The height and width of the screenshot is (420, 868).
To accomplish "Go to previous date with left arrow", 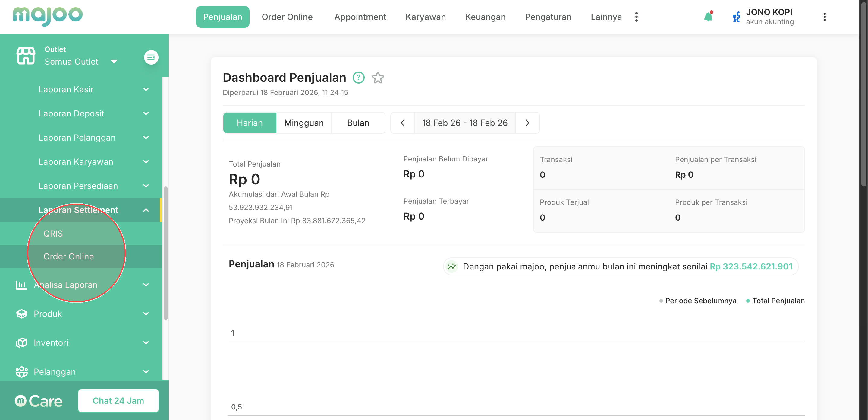I will click(403, 123).
